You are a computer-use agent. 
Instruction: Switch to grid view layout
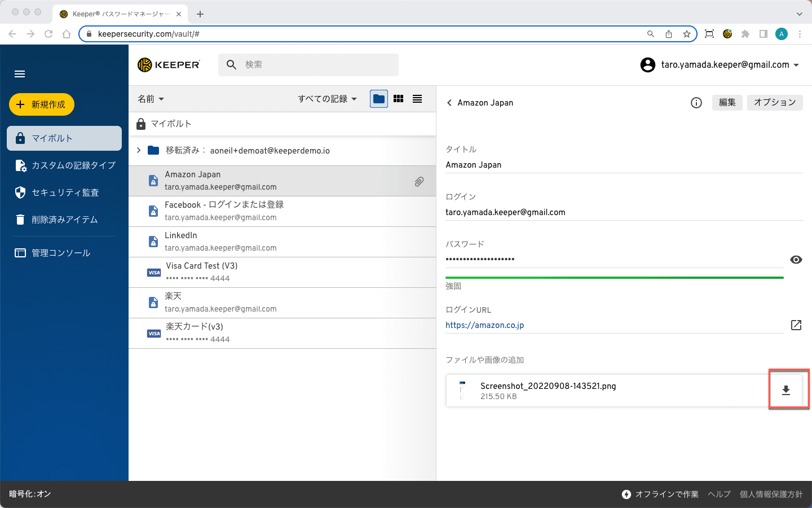click(398, 99)
